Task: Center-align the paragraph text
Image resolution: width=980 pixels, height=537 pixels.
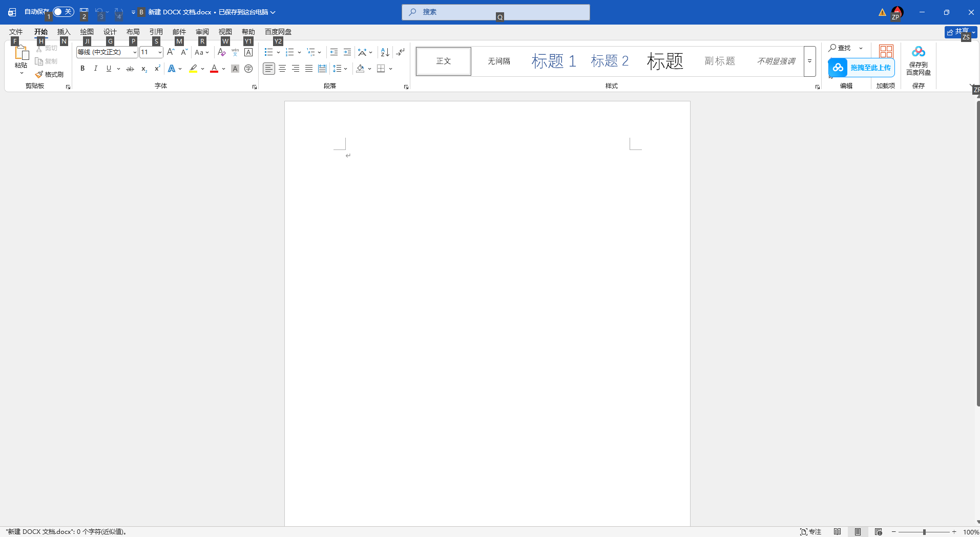Action: (x=282, y=69)
